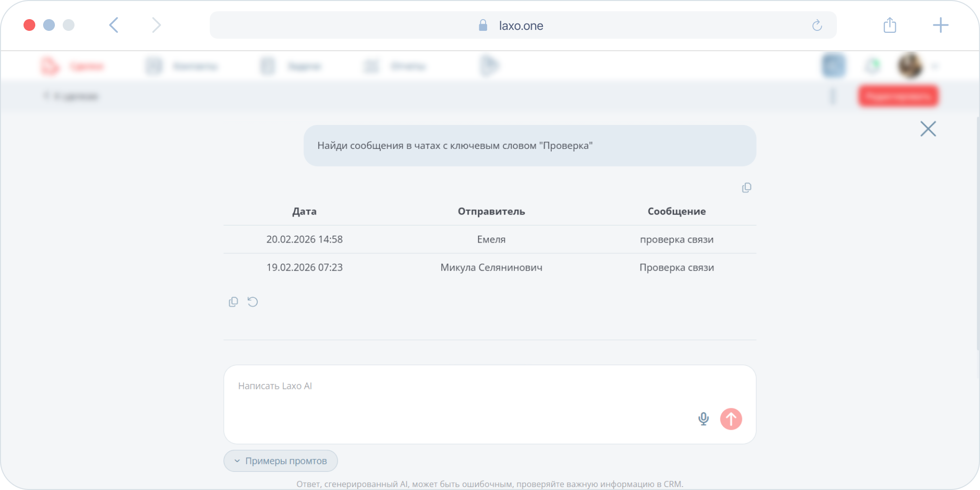Screen dimensions: 980x490
Task: Send the message with the red arrow button
Action: (731, 419)
